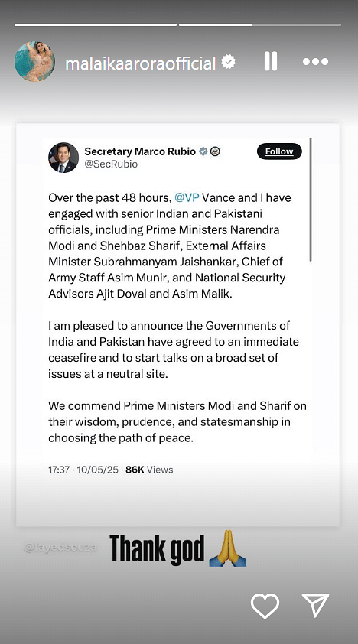This screenshot has width=358, height=644.
Task: Like the story with the heart icon
Action: (x=265, y=606)
